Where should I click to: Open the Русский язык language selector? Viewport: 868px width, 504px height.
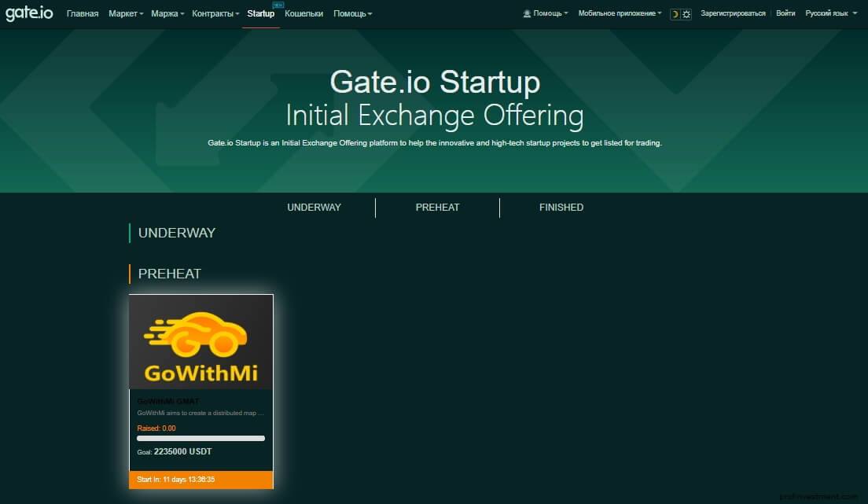pos(831,13)
